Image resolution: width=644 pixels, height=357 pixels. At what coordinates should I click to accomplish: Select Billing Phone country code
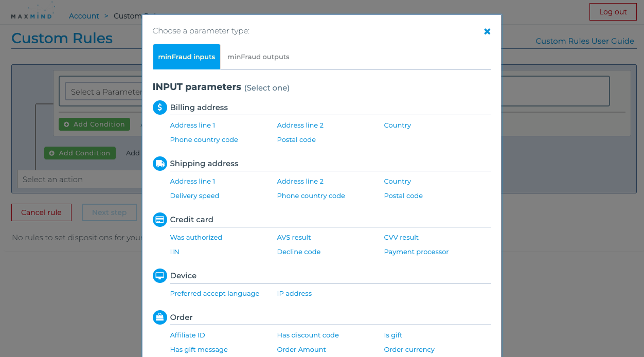204,139
